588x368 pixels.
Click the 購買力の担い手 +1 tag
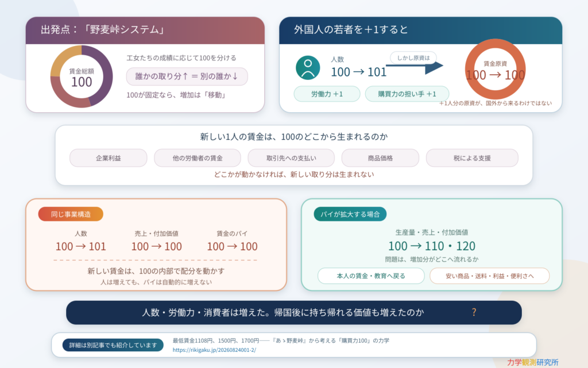[x=407, y=94]
